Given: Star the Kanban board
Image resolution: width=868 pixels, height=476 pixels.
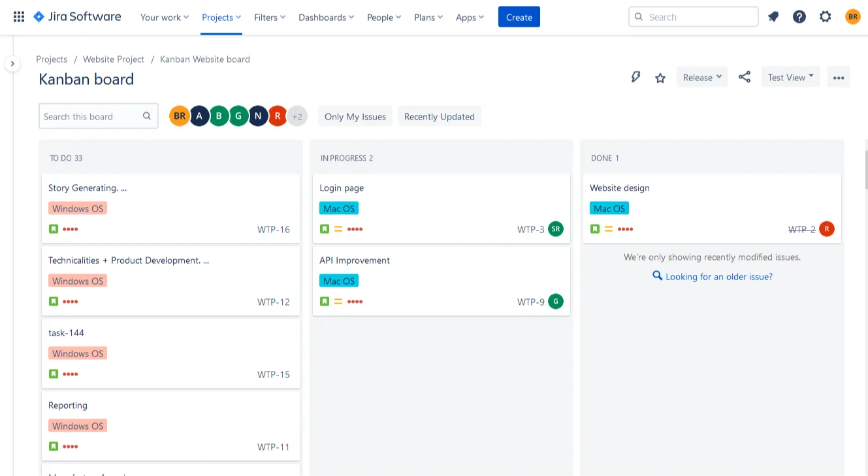Looking at the screenshot, I should point(660,77).
